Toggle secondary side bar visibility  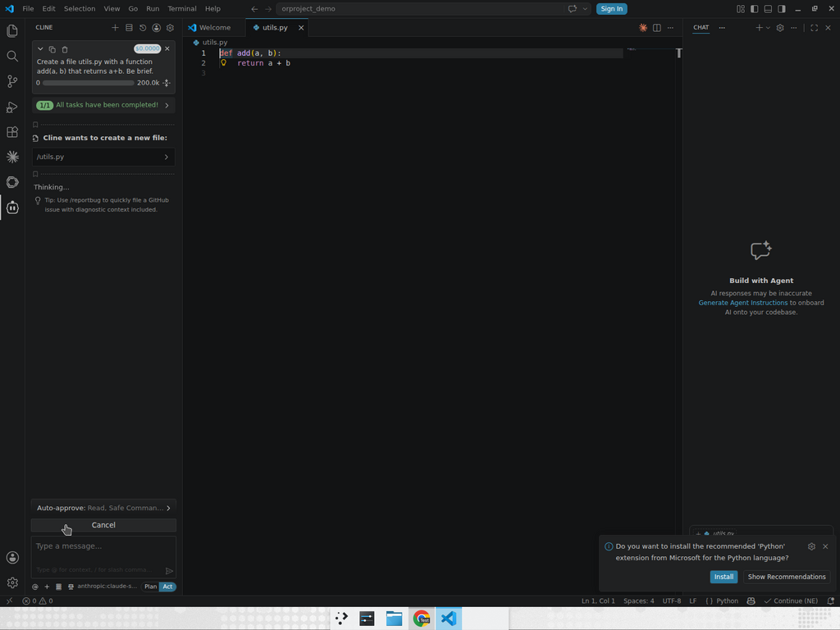(782, 8)
